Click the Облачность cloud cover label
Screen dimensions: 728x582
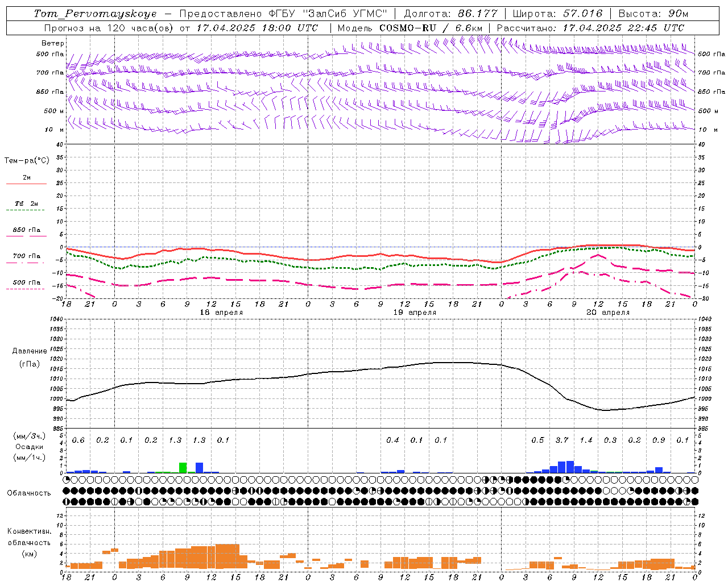tap(29, 493)
